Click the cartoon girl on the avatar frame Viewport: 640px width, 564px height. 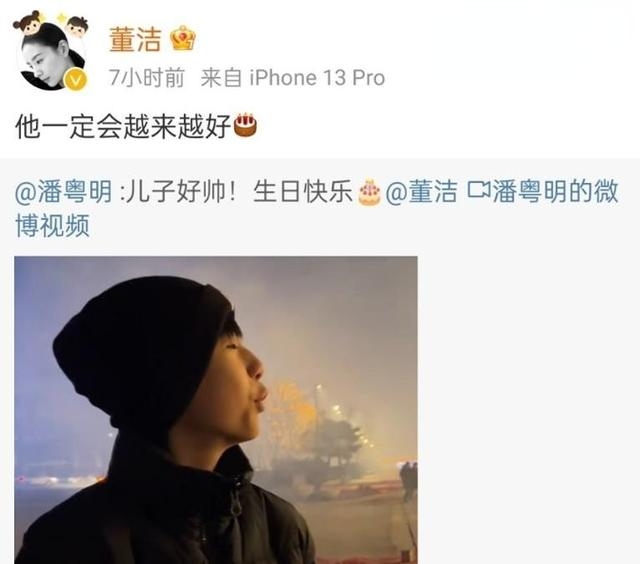(x=28, y=22)
